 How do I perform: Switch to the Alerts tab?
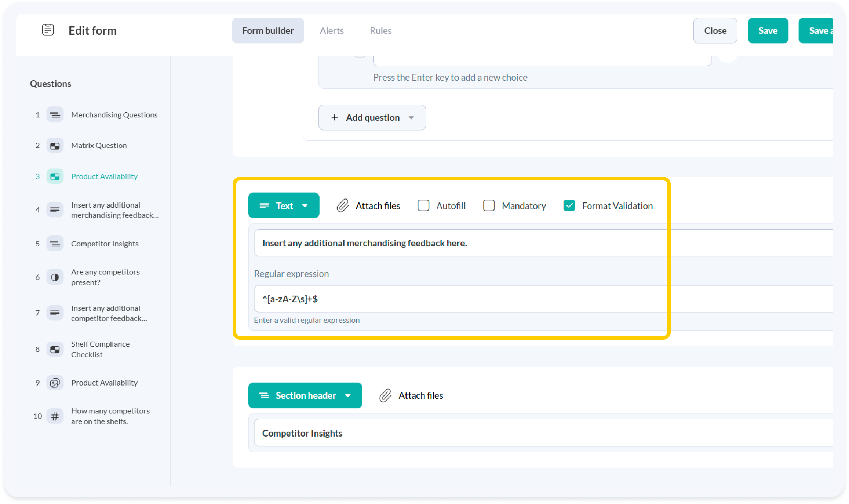tap(332, 30)
